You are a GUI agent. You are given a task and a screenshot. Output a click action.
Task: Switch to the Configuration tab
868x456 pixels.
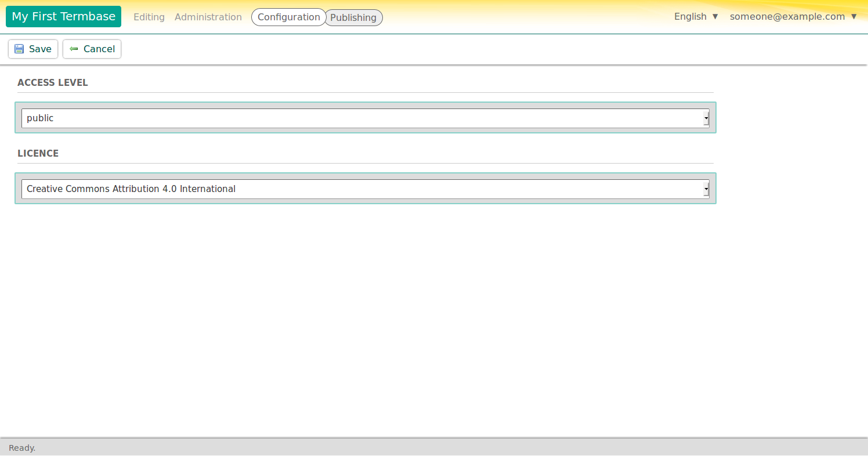click(x=288, y=17)
